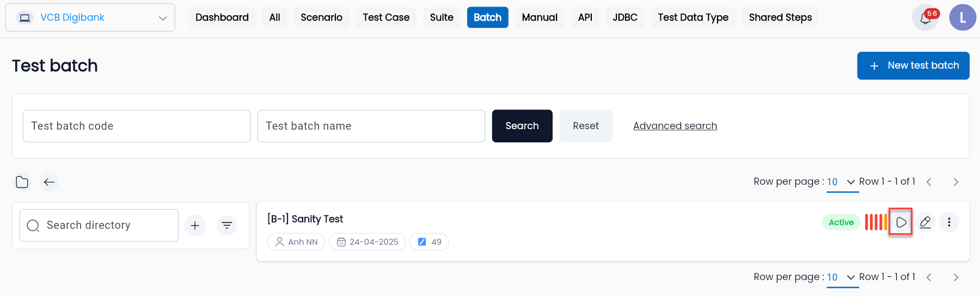Image resolution: width=980 pixels, height=297 pixels.
Task: Edit the Sanity Test batch pencil icon
Action: click(925, 222)
